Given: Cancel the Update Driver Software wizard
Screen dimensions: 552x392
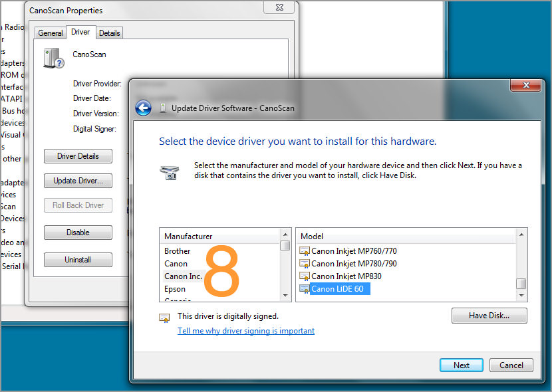Looking at the screenshot, I should [511, 365].
